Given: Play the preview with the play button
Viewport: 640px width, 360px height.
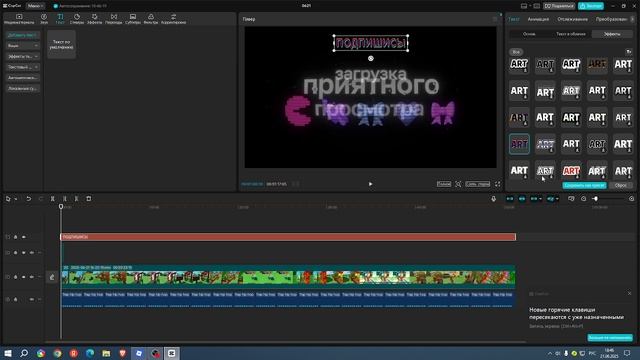Looking at the screenshot, I should (x=371, y=184).
